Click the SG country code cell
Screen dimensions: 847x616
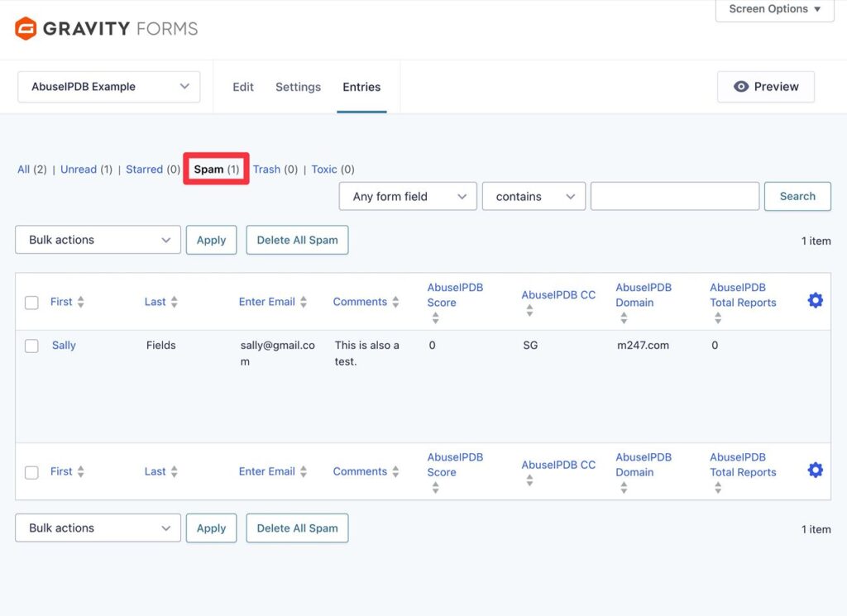pyautogui.click(x=530, y=346)
